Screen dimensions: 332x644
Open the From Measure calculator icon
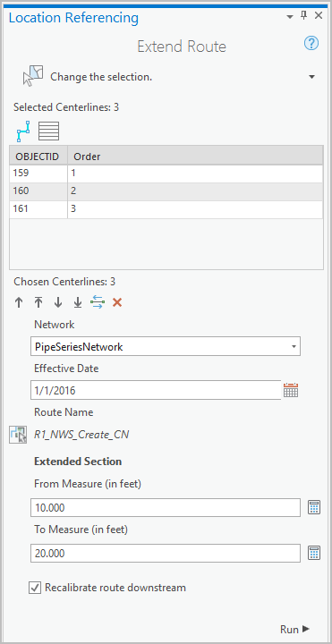point(314,508)
